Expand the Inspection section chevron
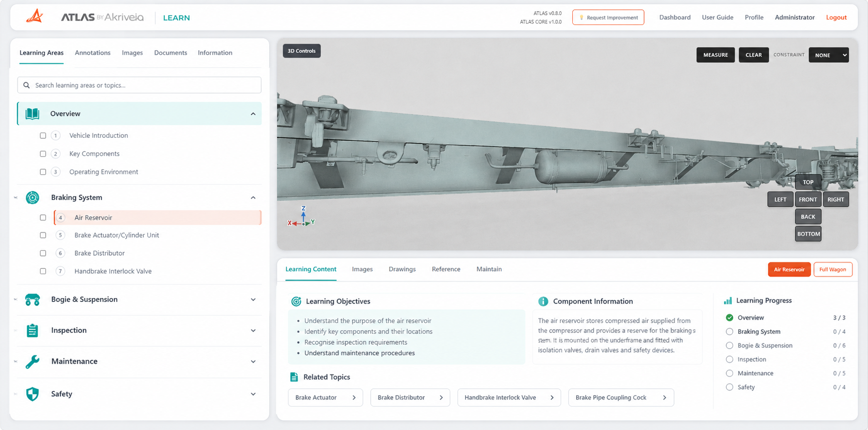The width and height of the screenshot is (868, 430). coord(253,331)
